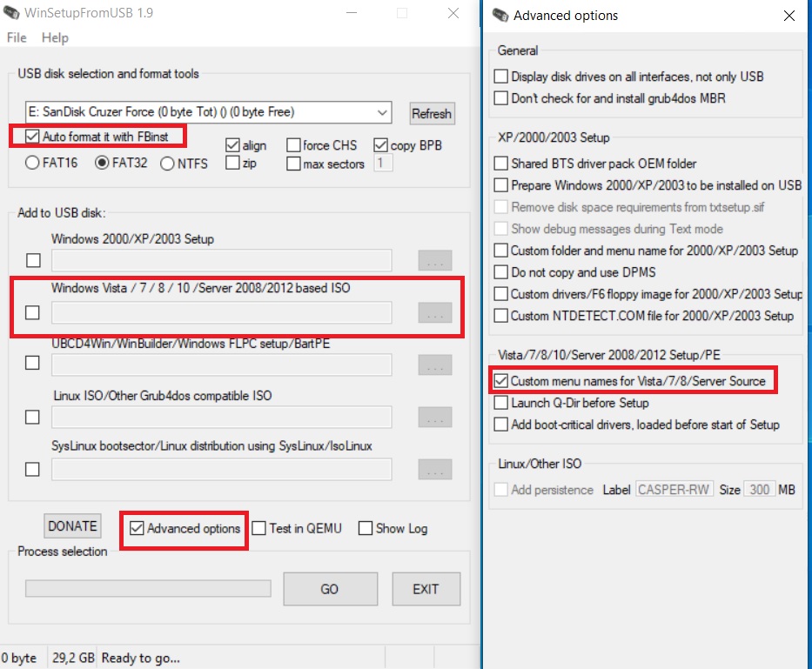The width and height of the screenshot is (812, 669).
Task: Click the DONATE button
Action: (72, 526)
